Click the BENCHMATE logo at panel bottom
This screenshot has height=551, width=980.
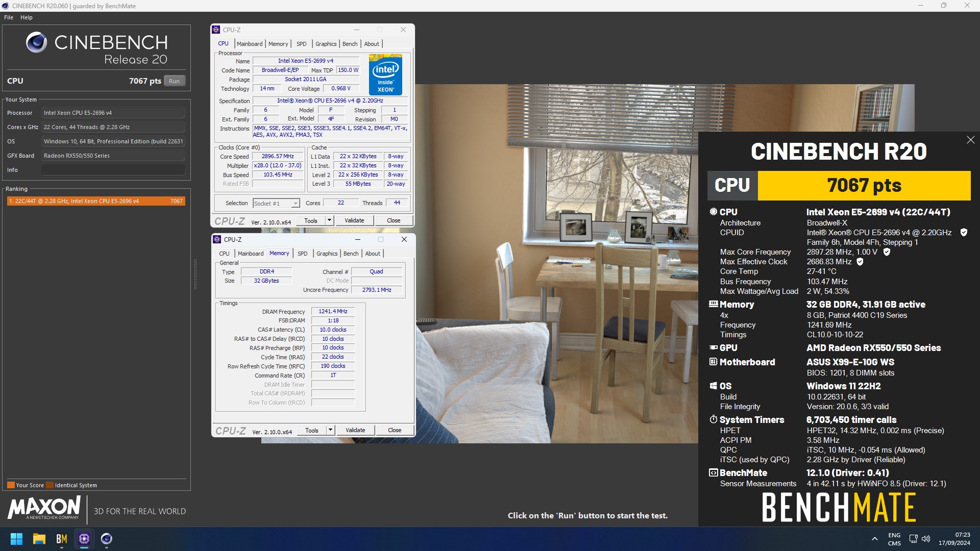839,508
